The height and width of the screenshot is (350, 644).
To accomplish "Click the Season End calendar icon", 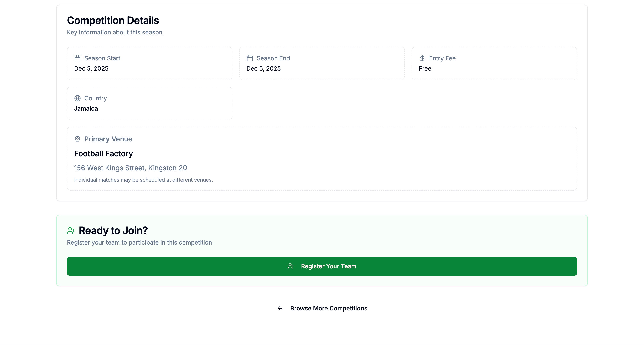I will click(250, 58).
